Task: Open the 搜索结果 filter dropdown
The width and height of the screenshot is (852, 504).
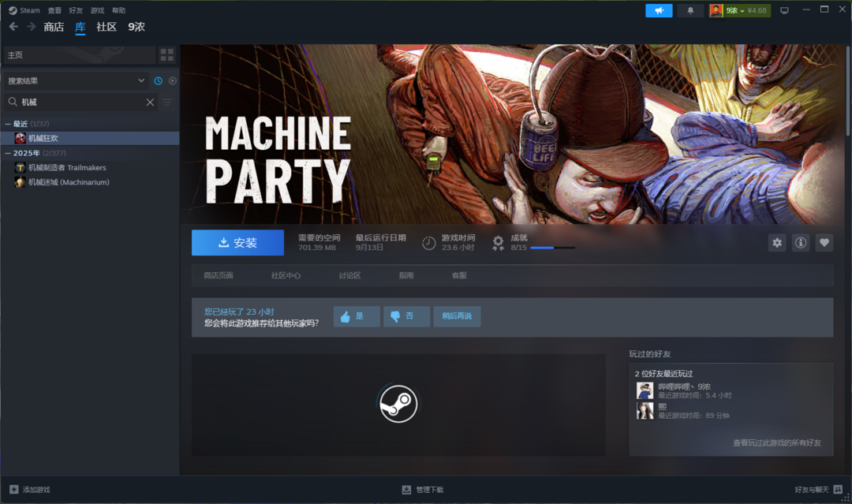Action: (76, 80)
